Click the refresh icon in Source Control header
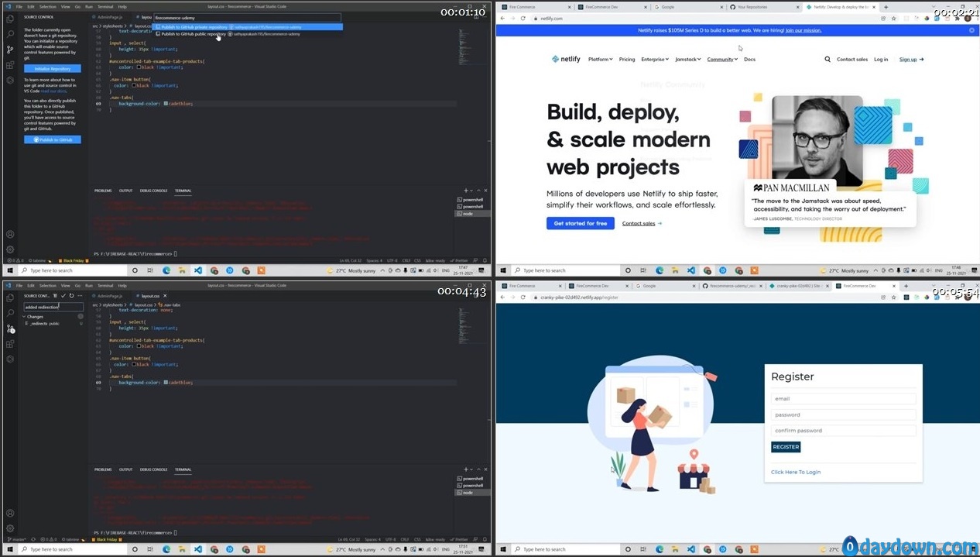This screenshot has height=557, width=980. click(x=71, y=295)
